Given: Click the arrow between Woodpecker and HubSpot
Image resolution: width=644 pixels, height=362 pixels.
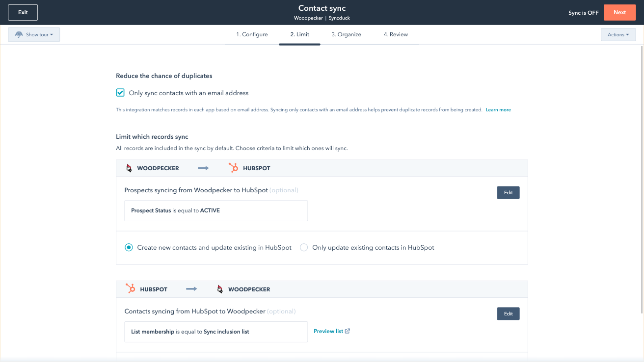Looking at the screenshot, I should [203, 168].
